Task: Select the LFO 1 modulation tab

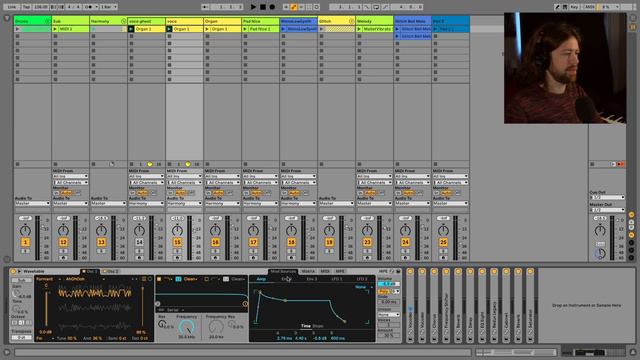Action: click(337, 279)
